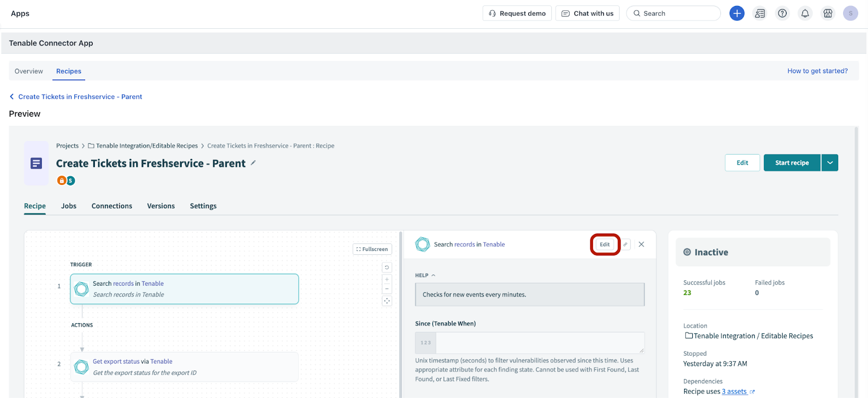Click the Fullscreen button

(x=372, y=249)
